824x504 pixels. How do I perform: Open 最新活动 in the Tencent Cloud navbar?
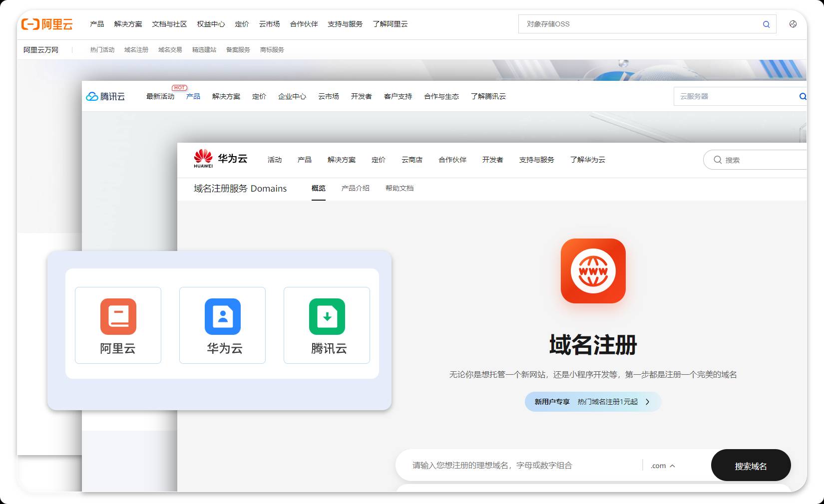pos(160,96)
